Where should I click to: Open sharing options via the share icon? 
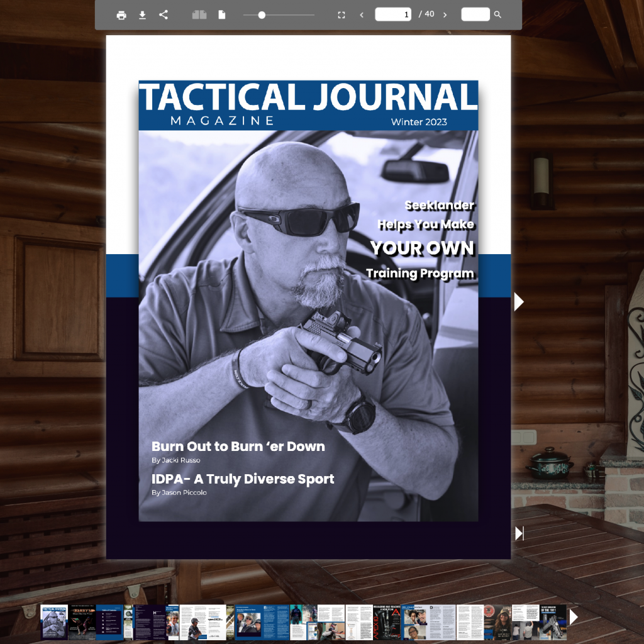164,14
